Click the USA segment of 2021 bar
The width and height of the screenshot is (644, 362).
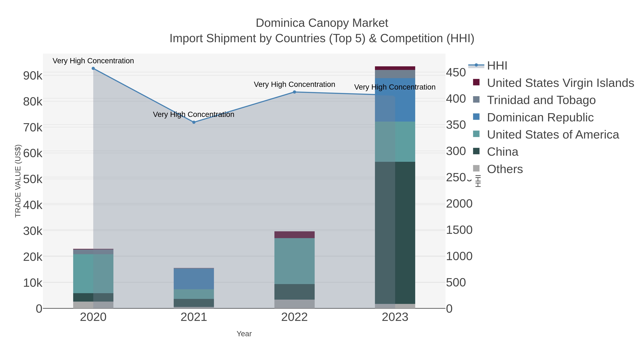click(194, 294)
